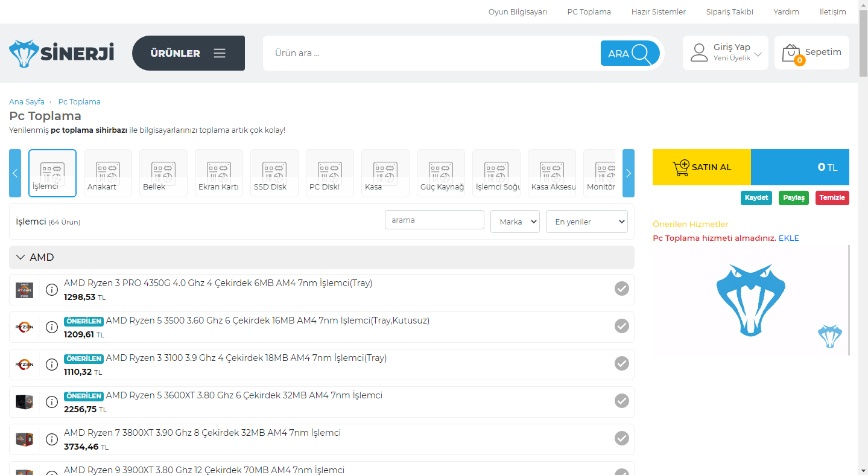Screen dimensions: 868x475
Task: Click the arama filter input field
Action: [434, 220]
